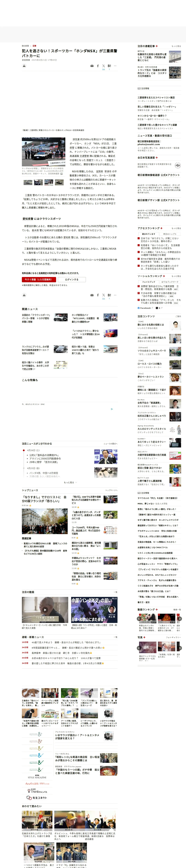The width and height of the screenshot is (186, 868).
Task: Open the ご案内 link beside 注目コンテンツ
Action: 178,316
